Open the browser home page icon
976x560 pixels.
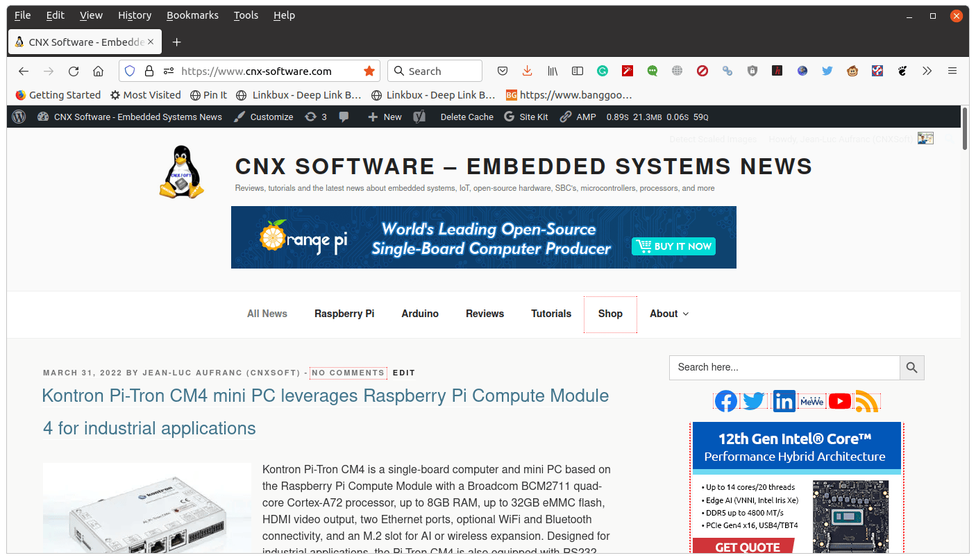(x=98, y=71)
